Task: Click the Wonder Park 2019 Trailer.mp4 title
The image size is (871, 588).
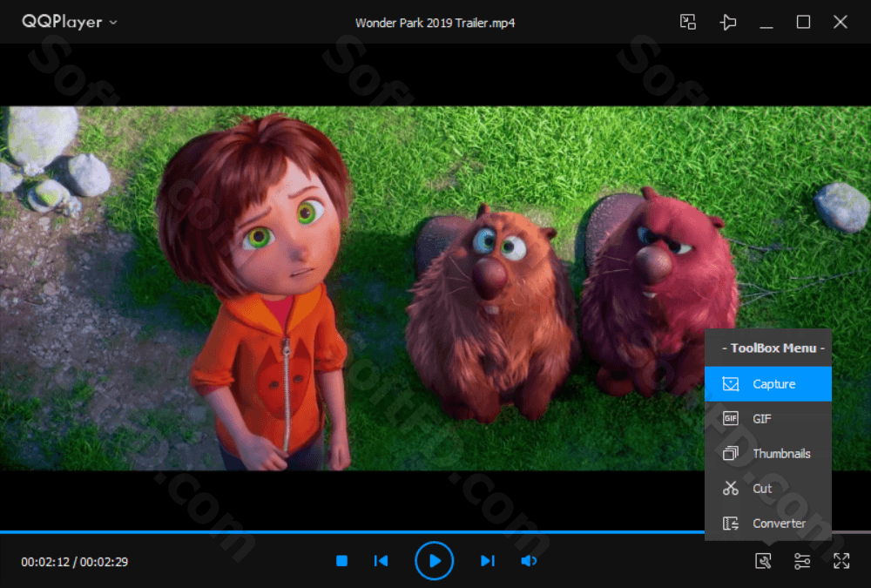Action: pyautogui.click(x=435, y=23)
